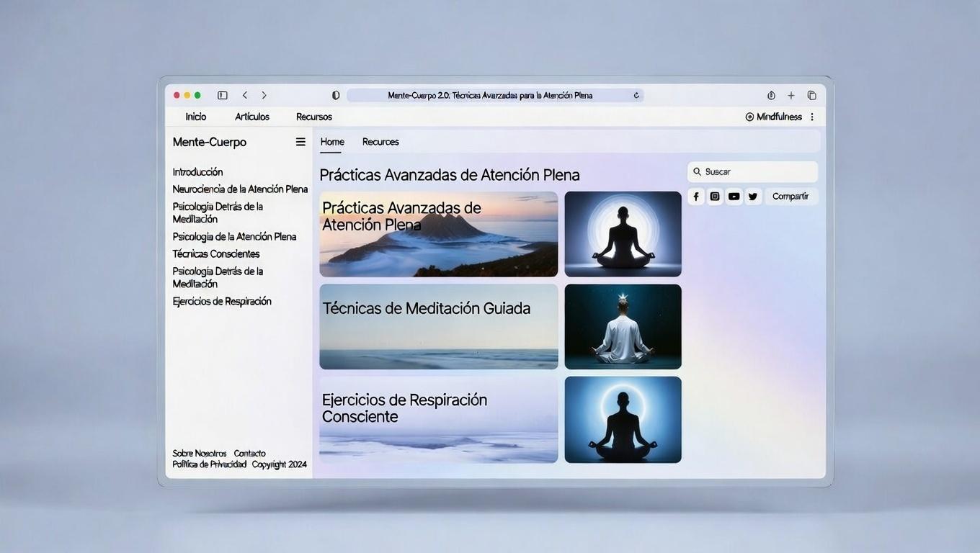Go back with the browser back arrow
Image resolution: width=980 pixels, height=553 pixels.
[245, 95]
